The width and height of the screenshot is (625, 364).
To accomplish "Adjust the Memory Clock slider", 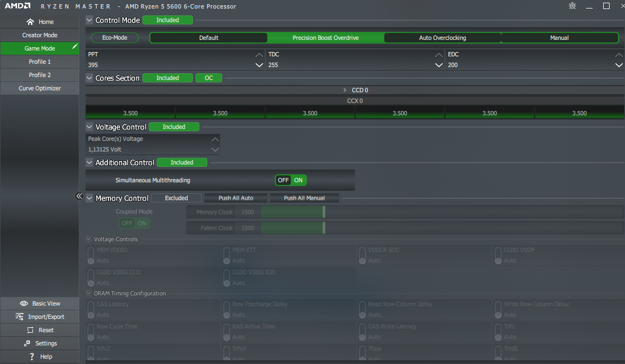I will pyautogui.click(x=324, y=212).
